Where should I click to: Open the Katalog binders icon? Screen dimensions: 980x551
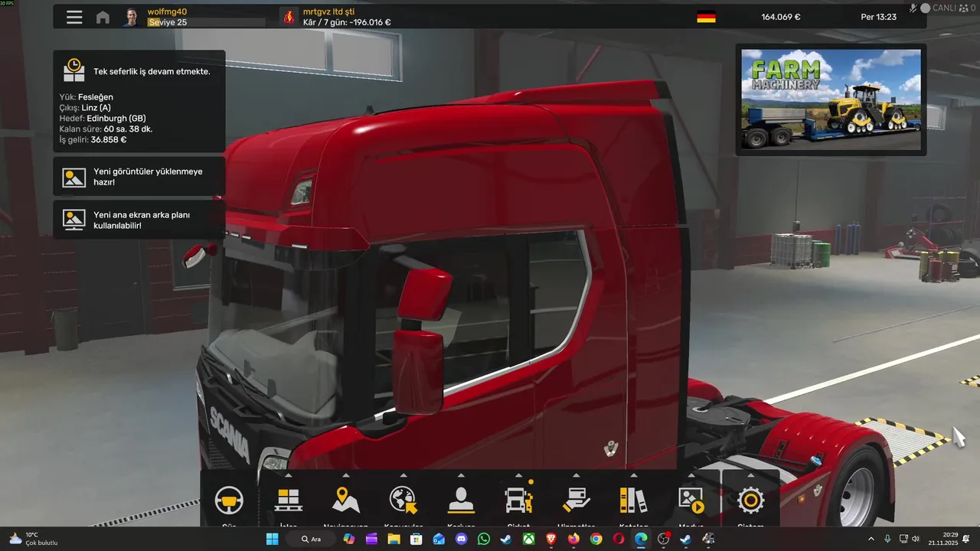[633, 500]
